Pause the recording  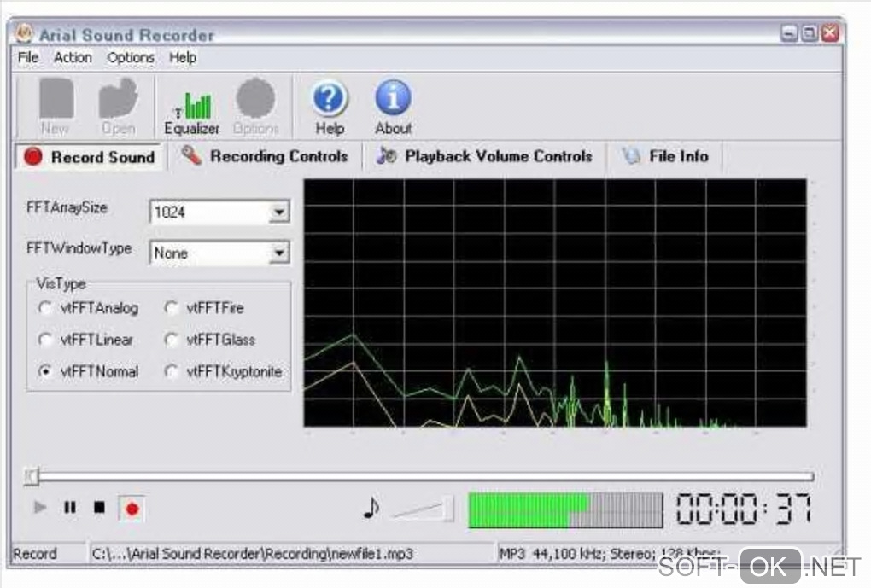click(x=70, y=508)
